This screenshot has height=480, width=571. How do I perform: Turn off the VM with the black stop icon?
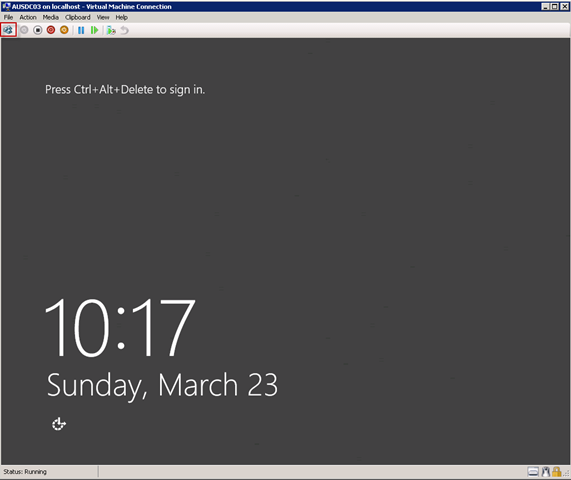pos(38,30)
